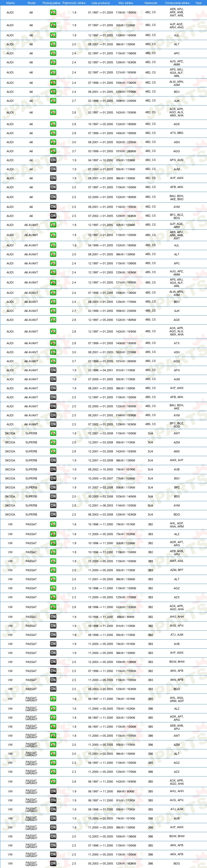
Task: Click diesel ON icon in Audi 4B2 AJM row
Action: pos(53,169)
